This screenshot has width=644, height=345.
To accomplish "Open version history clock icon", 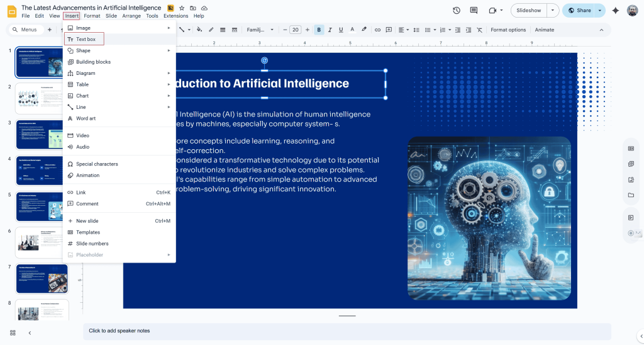I will (456, 10).
